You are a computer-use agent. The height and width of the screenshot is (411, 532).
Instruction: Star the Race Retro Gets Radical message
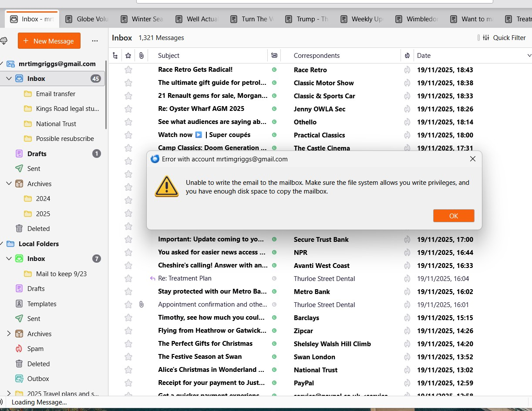(128, 70)
